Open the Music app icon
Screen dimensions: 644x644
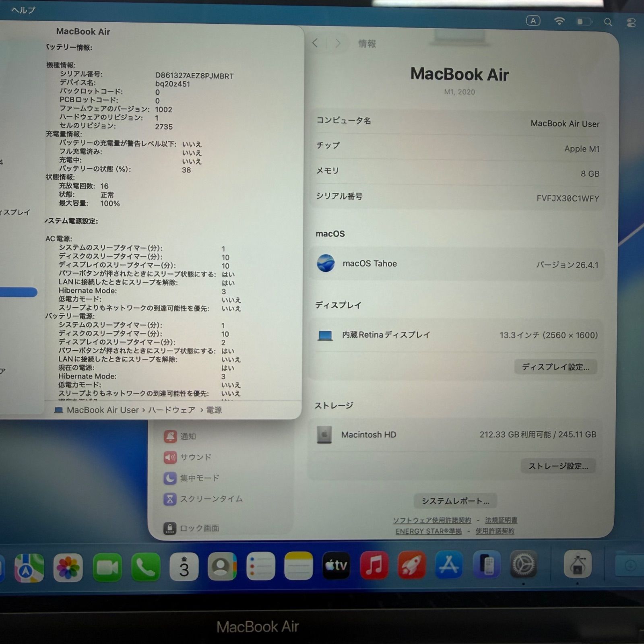click(374, 565)
